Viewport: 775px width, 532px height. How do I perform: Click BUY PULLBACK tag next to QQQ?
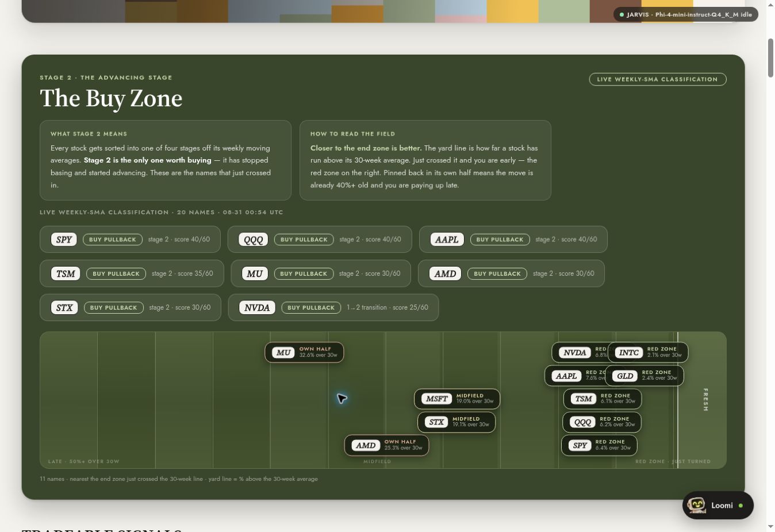point(304,240)
